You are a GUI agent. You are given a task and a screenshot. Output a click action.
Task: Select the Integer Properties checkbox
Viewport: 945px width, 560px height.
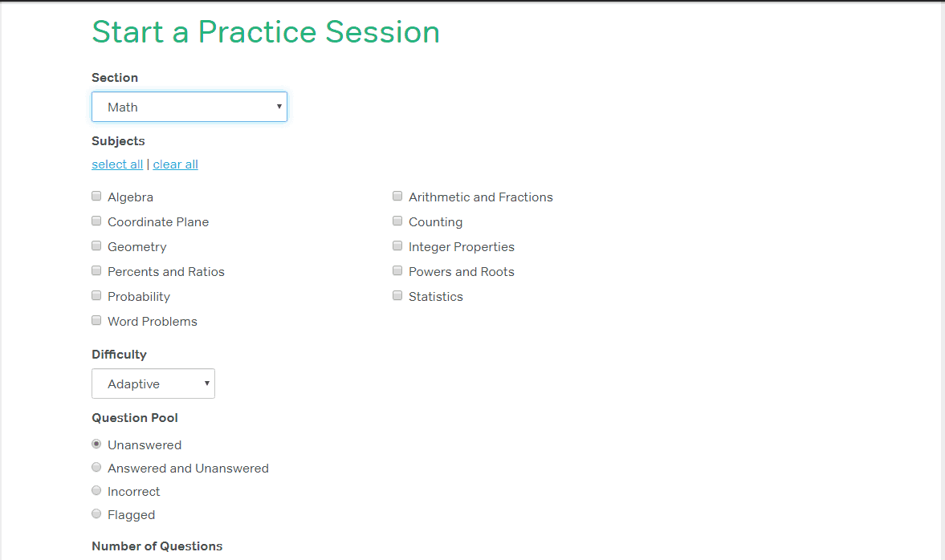[397, 246]
